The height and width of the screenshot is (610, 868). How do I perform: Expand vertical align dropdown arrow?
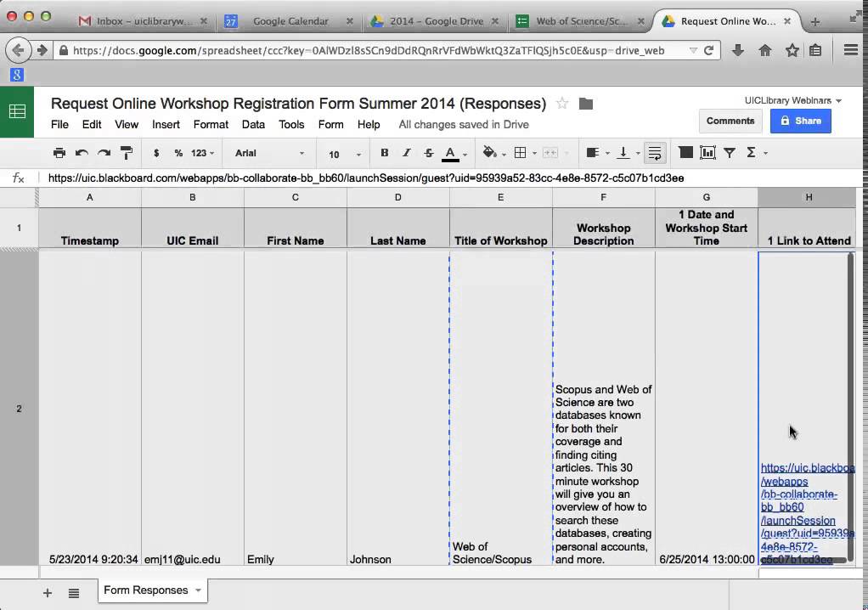point(638,153)
